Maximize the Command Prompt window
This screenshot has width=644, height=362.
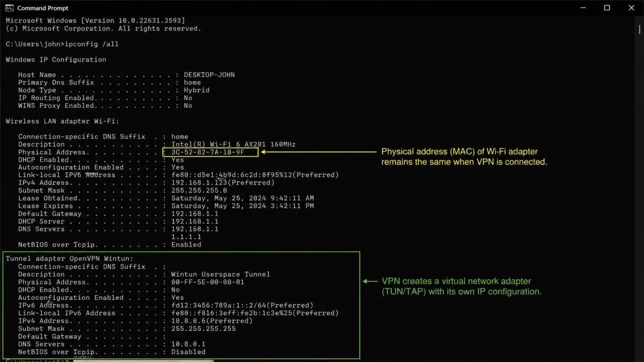click(x=607, y=8)
